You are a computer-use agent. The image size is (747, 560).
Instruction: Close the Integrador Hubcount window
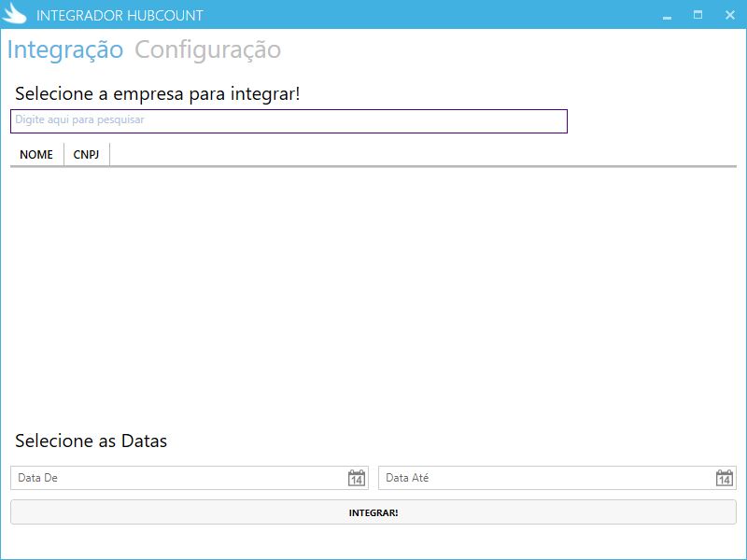coord(730,15)
